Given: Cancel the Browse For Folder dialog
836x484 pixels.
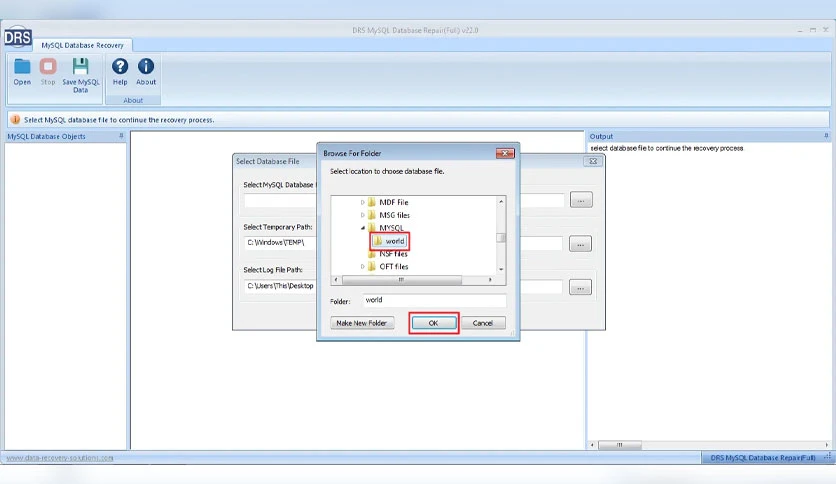Looking at the screenshot, I should (x=483, y=323).
